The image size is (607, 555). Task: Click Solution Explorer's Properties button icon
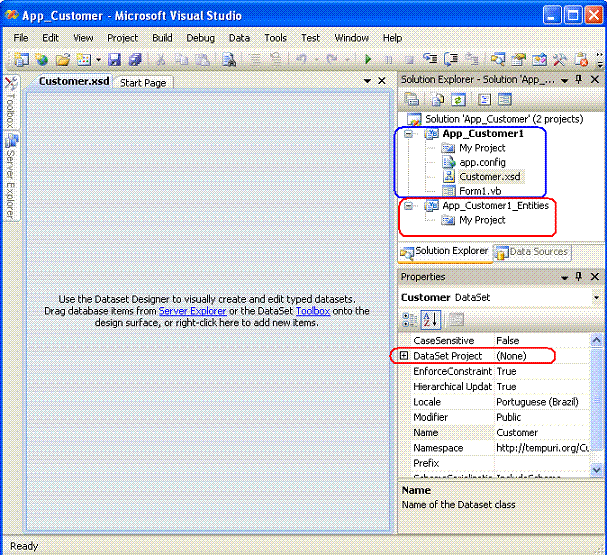coord(412,99)
